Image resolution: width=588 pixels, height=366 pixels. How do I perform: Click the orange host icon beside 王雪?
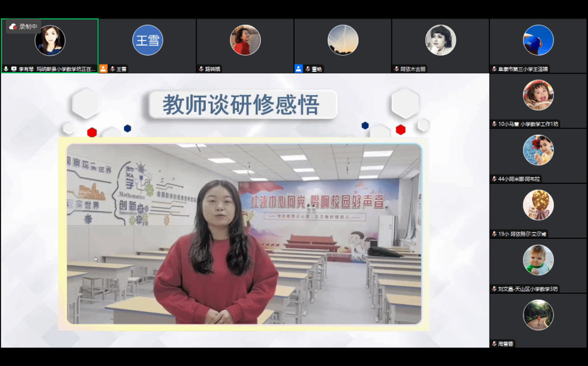103,69
